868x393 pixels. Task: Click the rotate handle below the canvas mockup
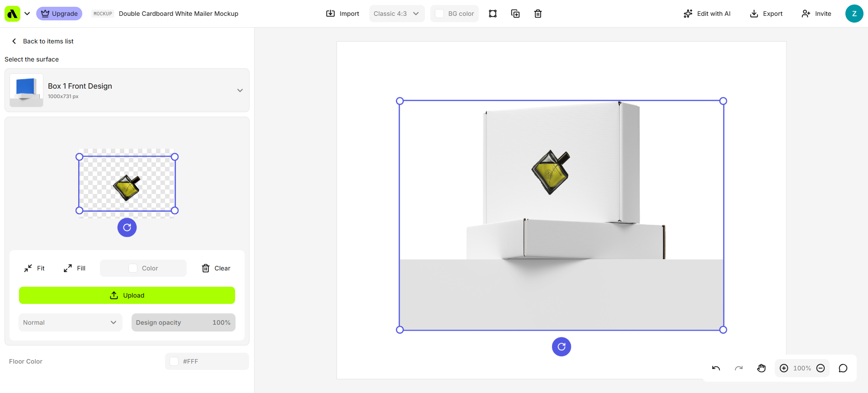[561, 347]
